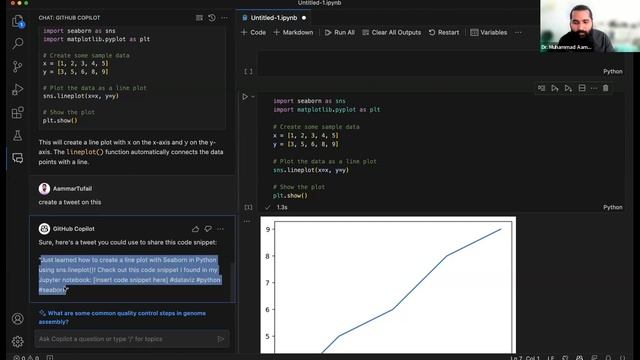Image resolution: width=640 pixels, height=360 pixels.
Task: Open the Variables panel
Action: 489,33
